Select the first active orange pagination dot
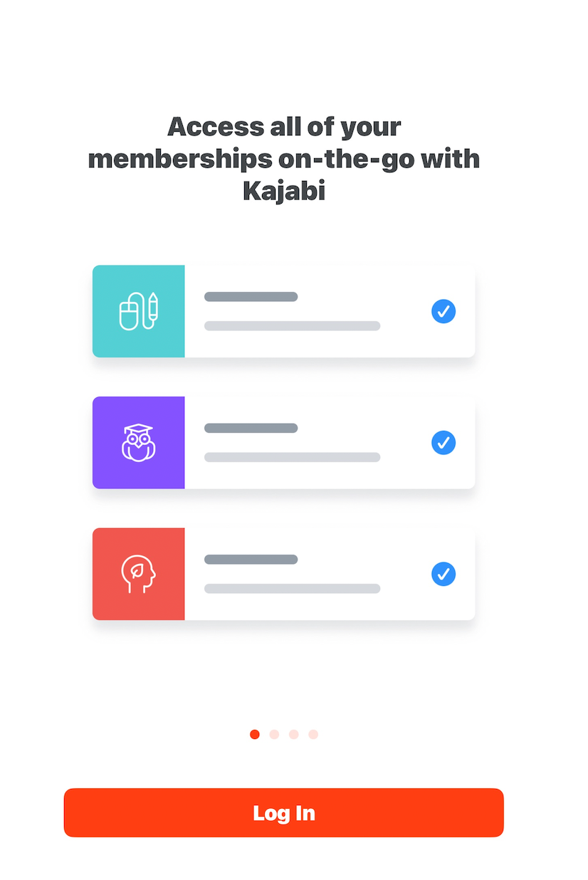The image size is (588, 880). pyautogui.click(x=255, y=734)
